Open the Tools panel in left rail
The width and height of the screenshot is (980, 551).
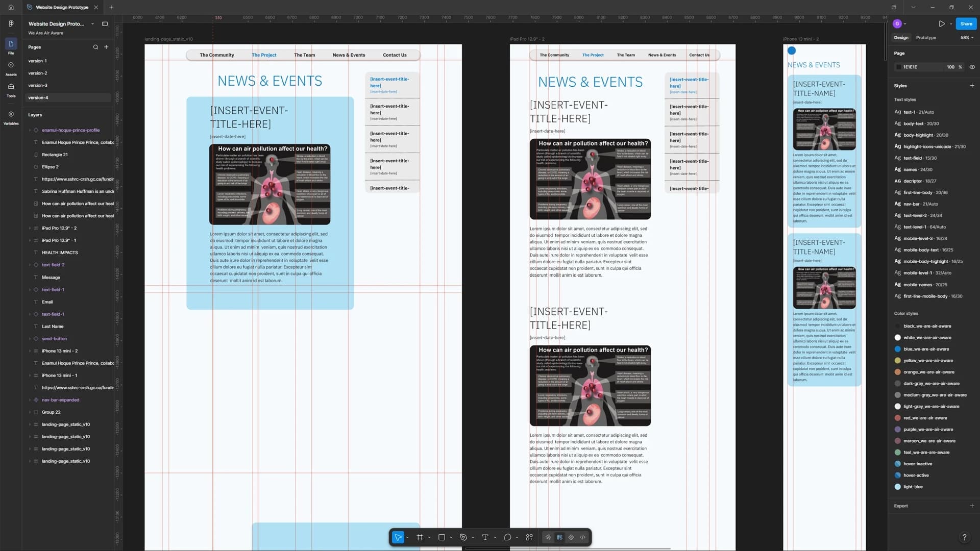coord(11,90)
